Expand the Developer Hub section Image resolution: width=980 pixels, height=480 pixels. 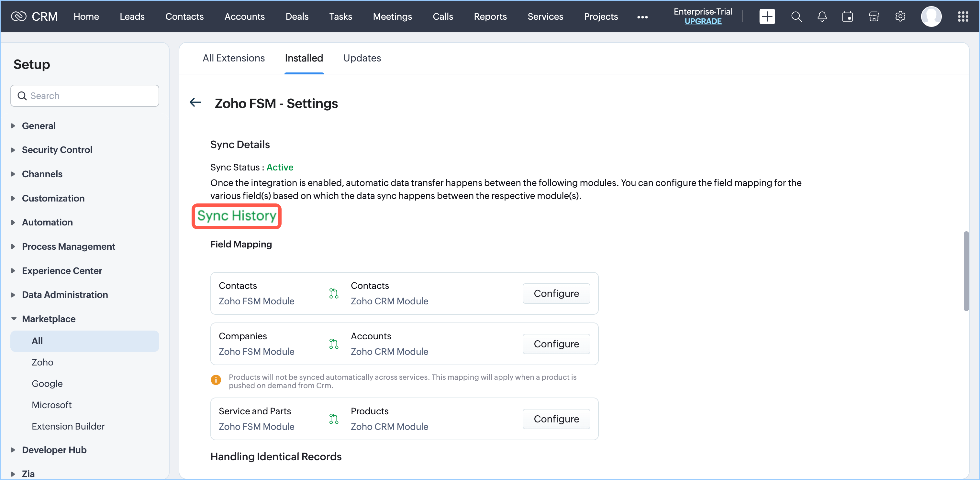[54, 450]
